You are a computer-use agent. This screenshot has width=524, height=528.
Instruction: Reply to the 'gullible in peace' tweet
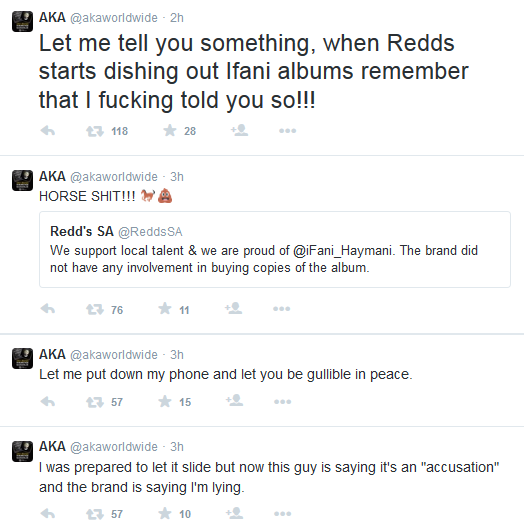coord(47,401)
